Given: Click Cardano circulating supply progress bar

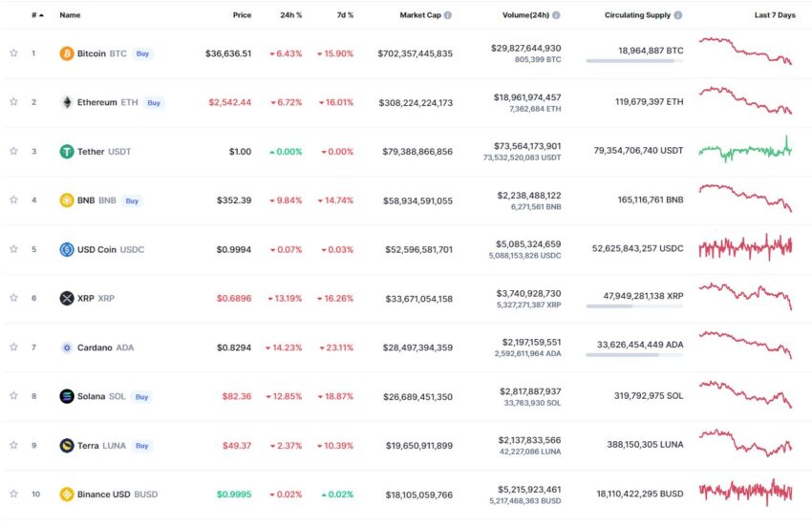Looking at the screenshot, I should 634,355.
